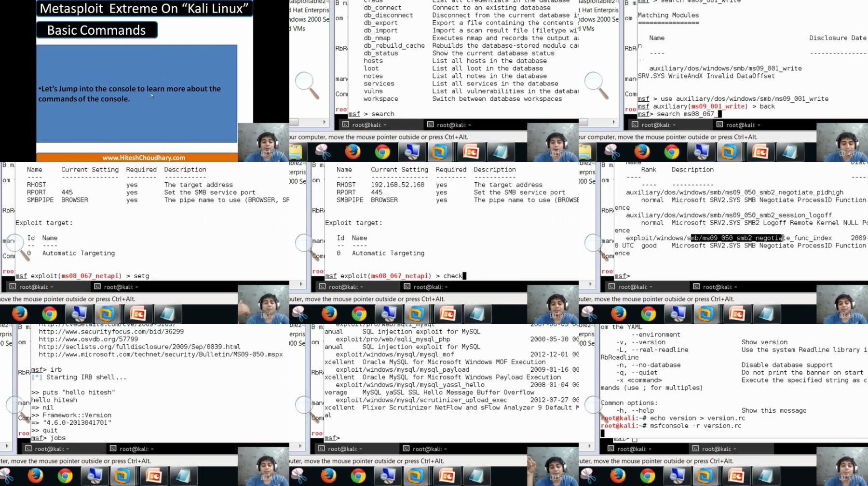Open Notepad in the db commands frame taskbar
The height and width of the screenshot is (486, 868).
pos(500,152)
